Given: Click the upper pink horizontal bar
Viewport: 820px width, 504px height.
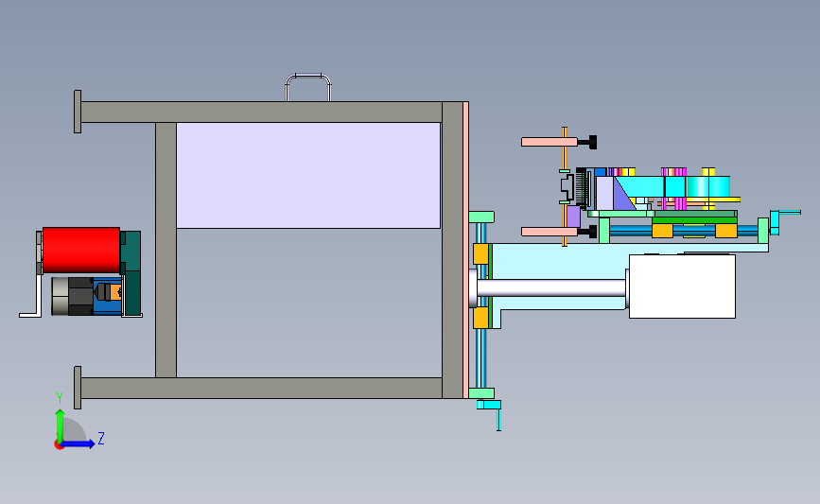Looking at the screenshot, I should pos(550,142).
